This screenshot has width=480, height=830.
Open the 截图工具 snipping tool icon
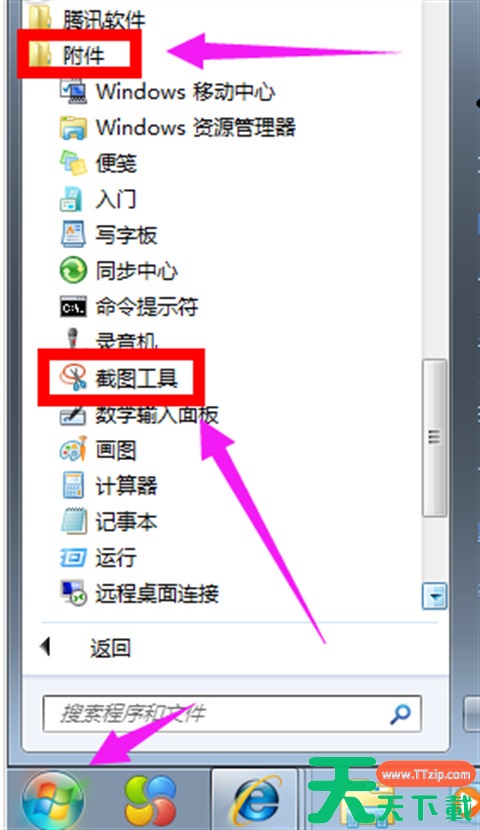[73, 377]
